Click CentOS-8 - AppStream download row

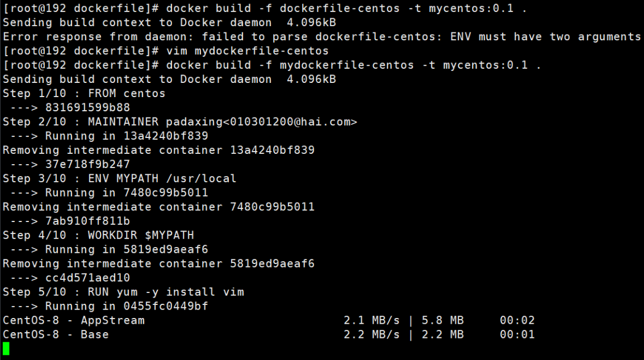(x=269, y=320)
